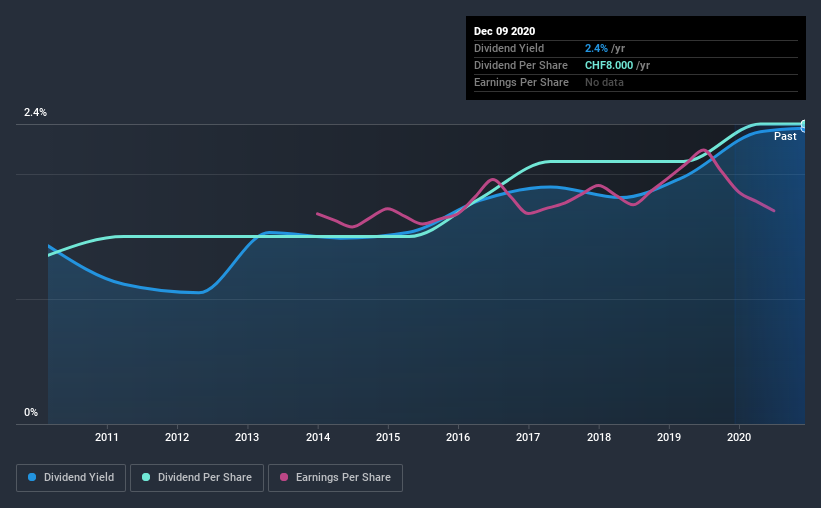Viewport: 821px width, 508px height.
Task: Click the data point marker at chart's right end
Action: point(804,126)
